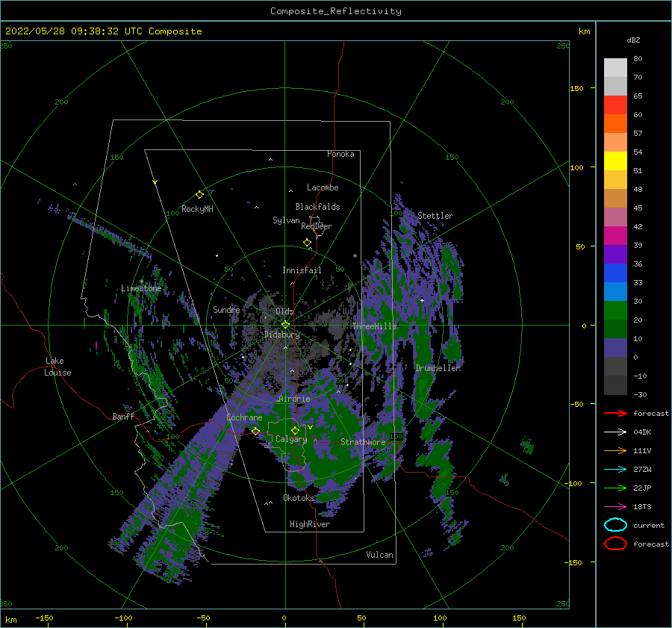This screenshot has width=672, height=628.
Task: Click the light blue 30-33 dBZ swatch
Action: tap(615, 292)
